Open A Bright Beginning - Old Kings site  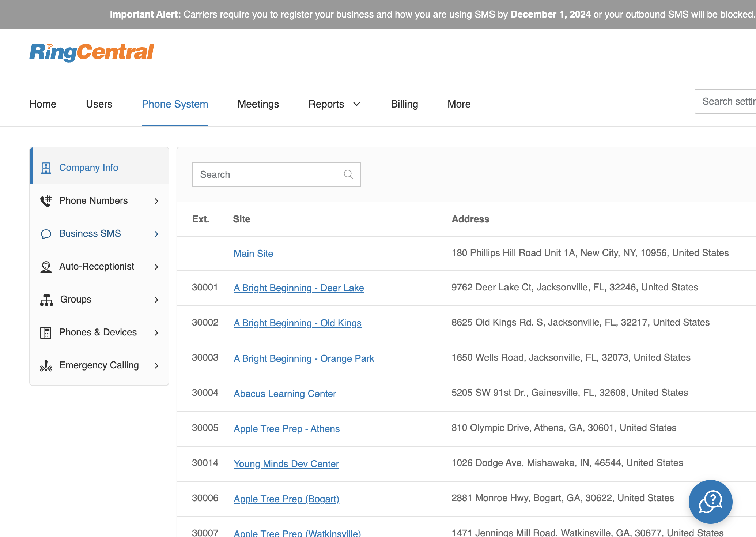pos(297,323)
